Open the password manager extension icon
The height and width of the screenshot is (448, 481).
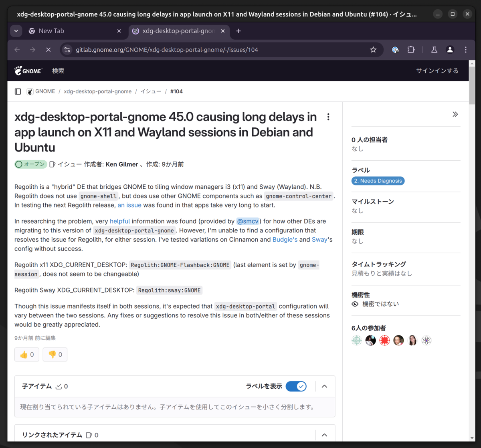[x=395, y=50]
